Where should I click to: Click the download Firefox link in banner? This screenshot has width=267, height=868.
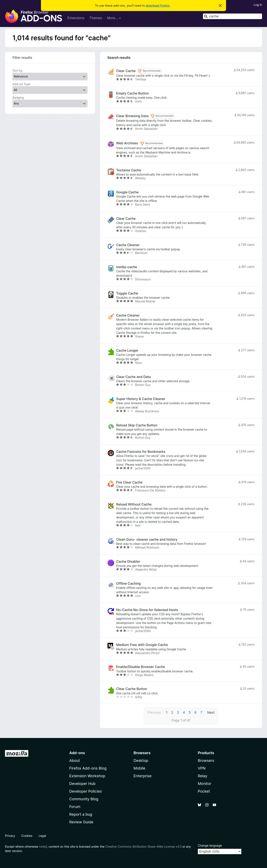tap(158, 6)
